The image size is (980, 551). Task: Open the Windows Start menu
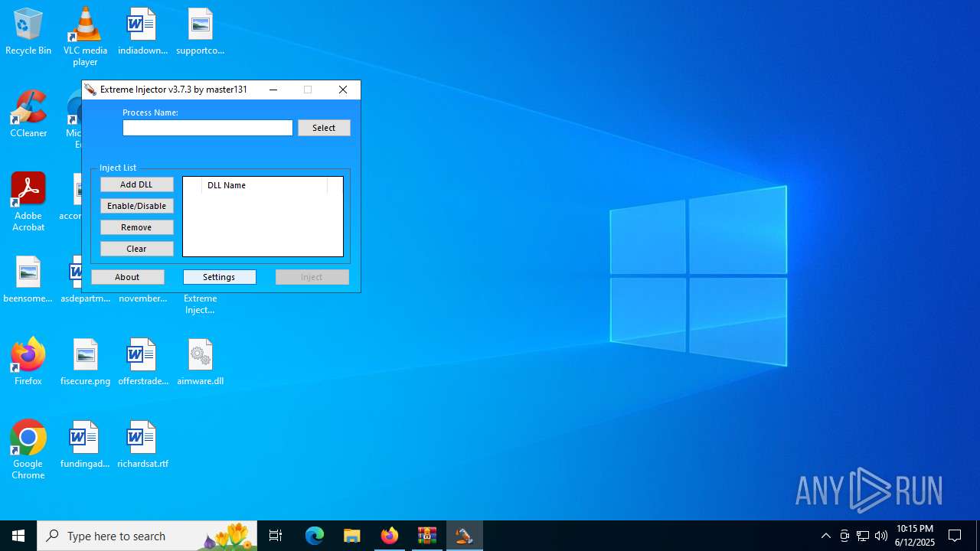pyautogui.click(x=18, y=536)
